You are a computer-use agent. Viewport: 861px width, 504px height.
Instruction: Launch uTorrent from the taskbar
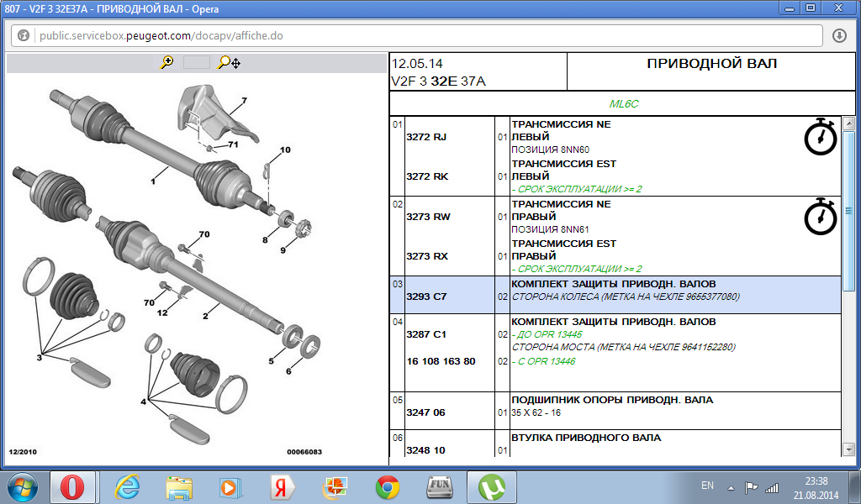tap(490, 486)
